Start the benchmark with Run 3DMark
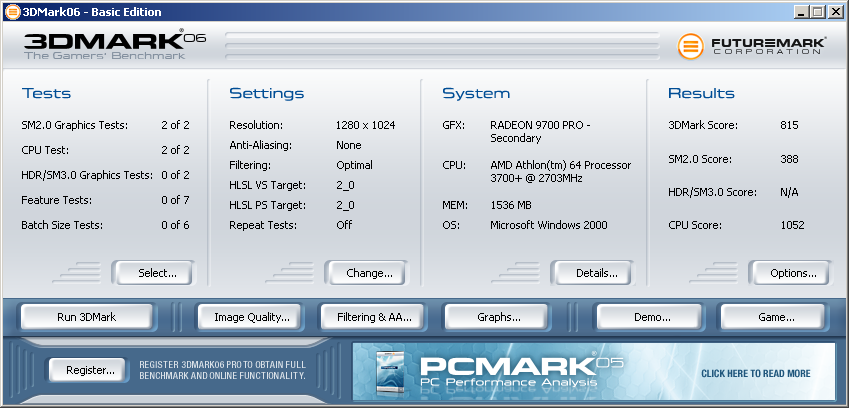849x408 pixels. point(87,317)
